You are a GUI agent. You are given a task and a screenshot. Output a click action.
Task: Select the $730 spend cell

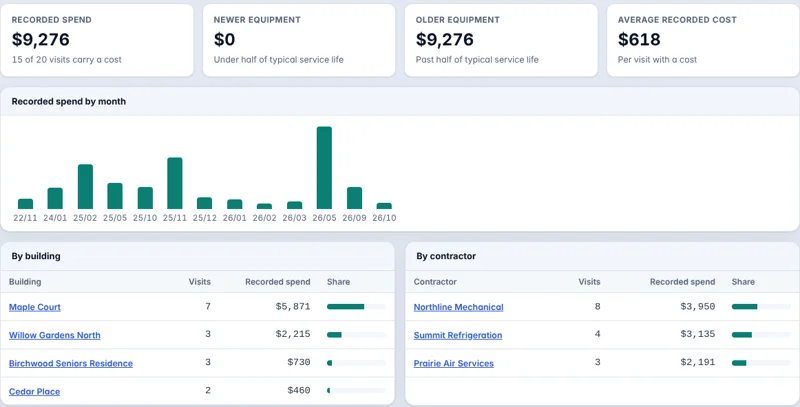click(299, 363)
